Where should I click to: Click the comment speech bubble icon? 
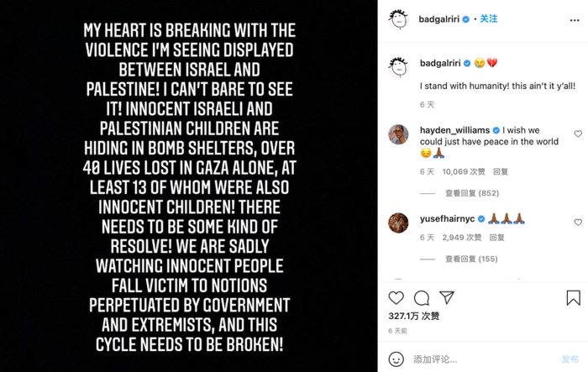click(422, 298)
